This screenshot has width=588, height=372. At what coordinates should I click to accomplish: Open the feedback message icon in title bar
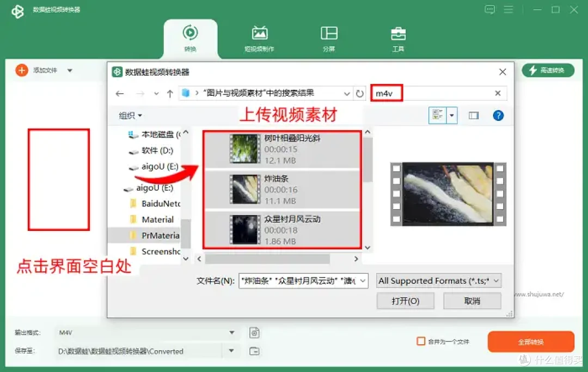[x=489, y=9]
